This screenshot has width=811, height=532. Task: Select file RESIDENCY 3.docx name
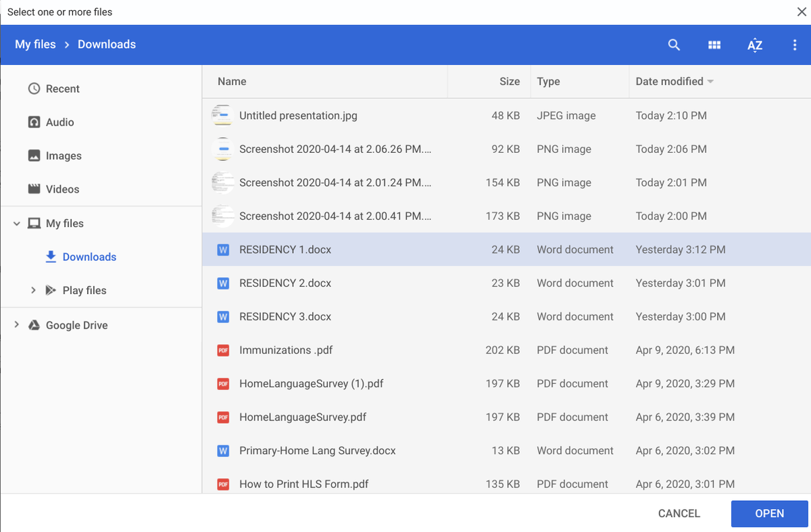click(x=285, y=316)
